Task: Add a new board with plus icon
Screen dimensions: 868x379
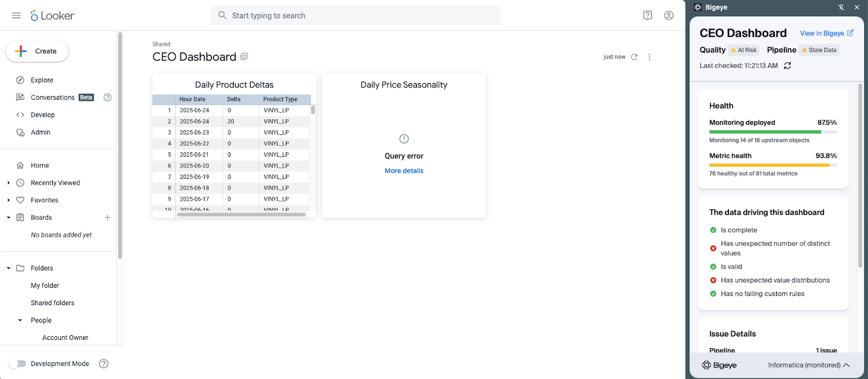Action: point(107,217)
